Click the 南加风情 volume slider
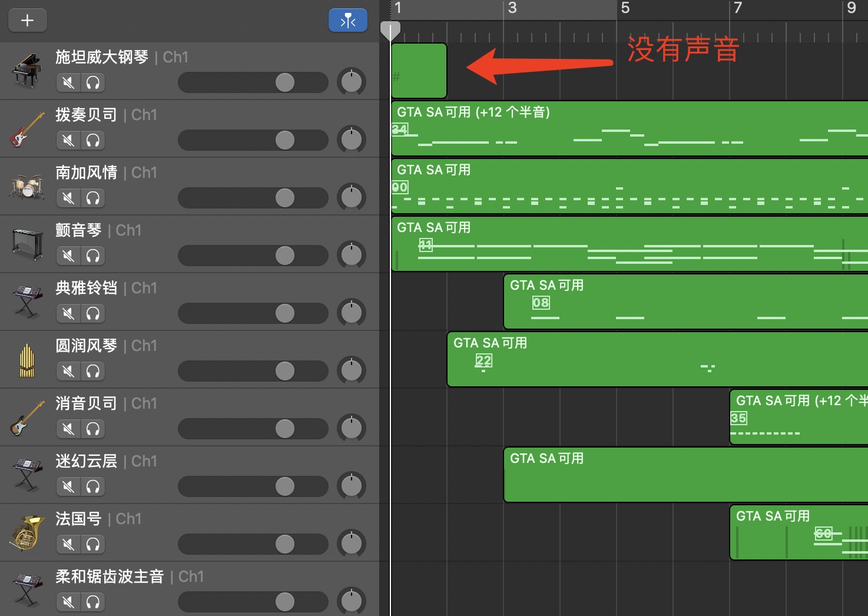868x616 pixels. click(x=253, y=198)
